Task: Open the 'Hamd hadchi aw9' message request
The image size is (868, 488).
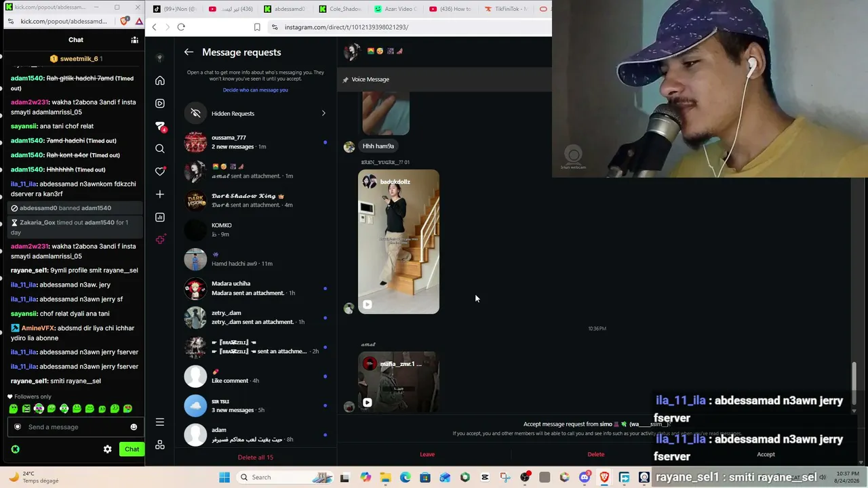Action: (x=256, y=259)
